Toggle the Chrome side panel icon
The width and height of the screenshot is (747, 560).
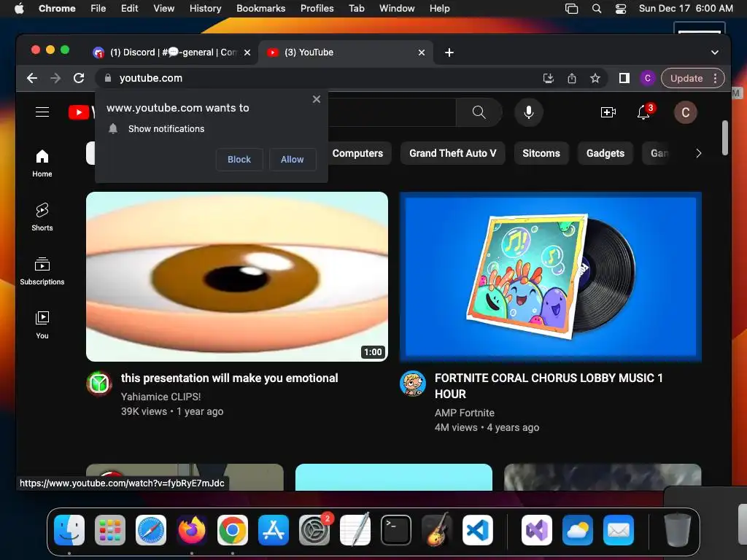(624, 78)
